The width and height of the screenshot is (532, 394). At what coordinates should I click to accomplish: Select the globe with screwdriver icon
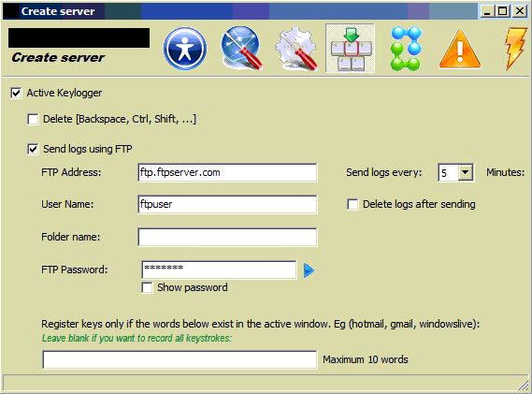(241, 49)
